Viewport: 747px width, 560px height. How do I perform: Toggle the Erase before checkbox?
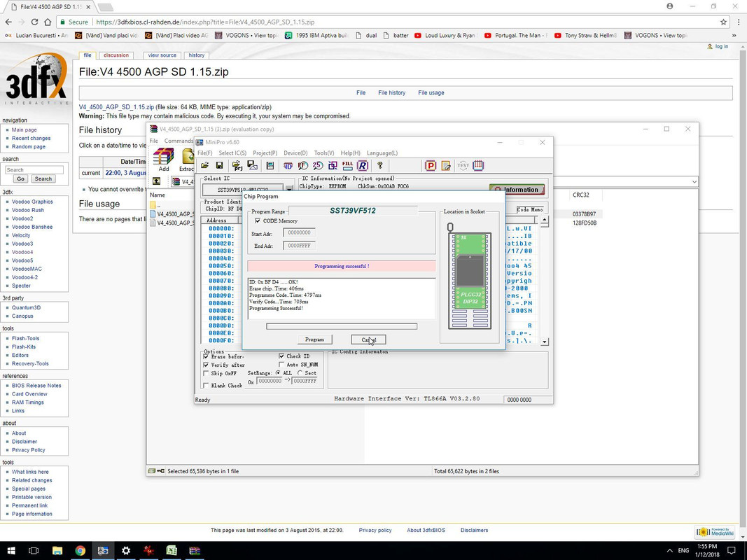(207, 356)
